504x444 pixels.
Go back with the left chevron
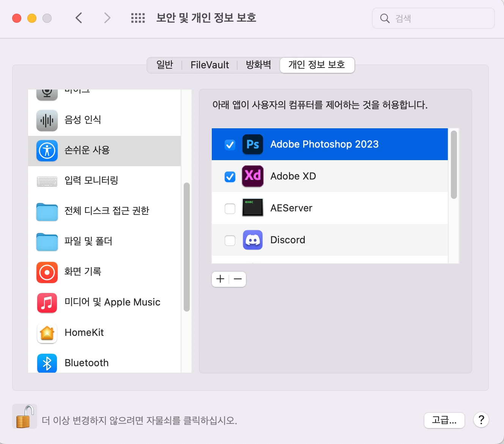(79, 18)
